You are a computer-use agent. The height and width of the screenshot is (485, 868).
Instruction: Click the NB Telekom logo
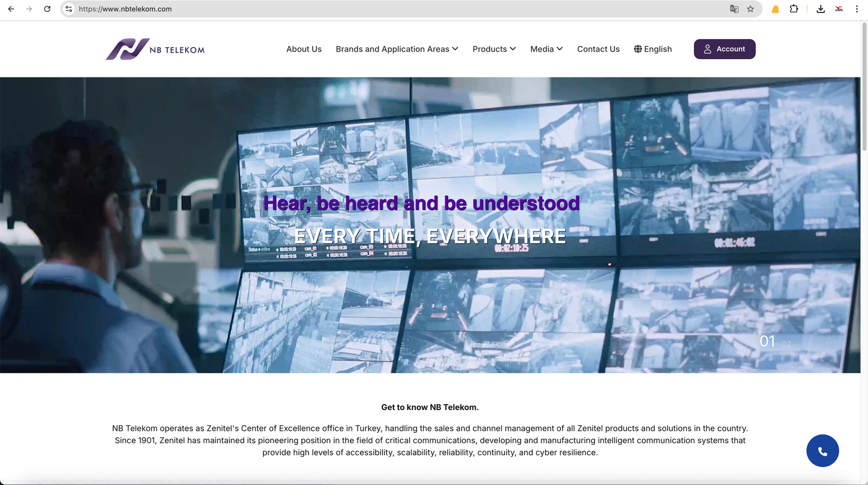point(155,49)
